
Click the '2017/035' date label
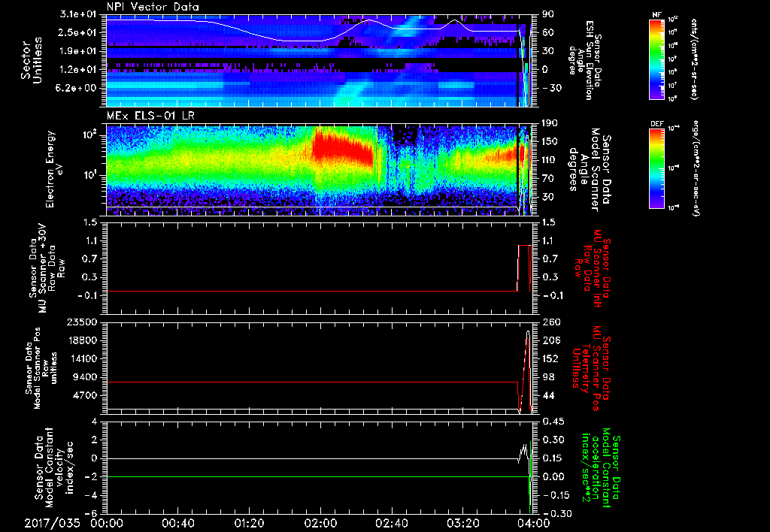tap(52, 524)
